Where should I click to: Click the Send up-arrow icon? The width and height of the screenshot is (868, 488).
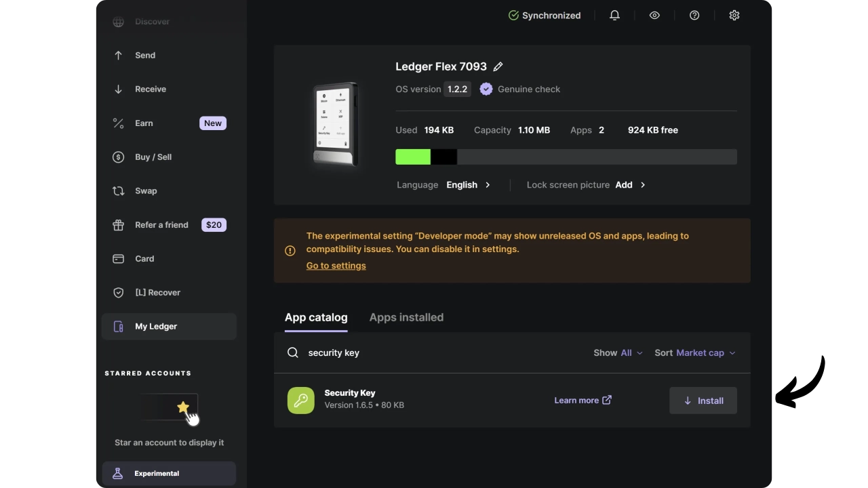pos(118,56)
